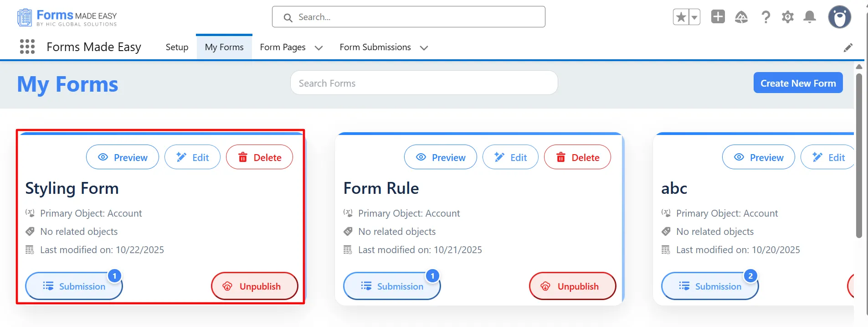Unpublish the Form Rule form
This screenshot has height=327, width=868.
[x=572, y=286]
